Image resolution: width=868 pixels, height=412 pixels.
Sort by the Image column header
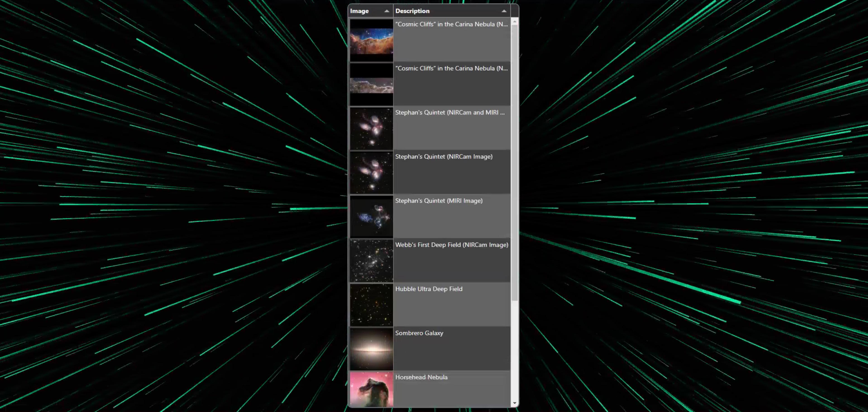coord(370,11)
